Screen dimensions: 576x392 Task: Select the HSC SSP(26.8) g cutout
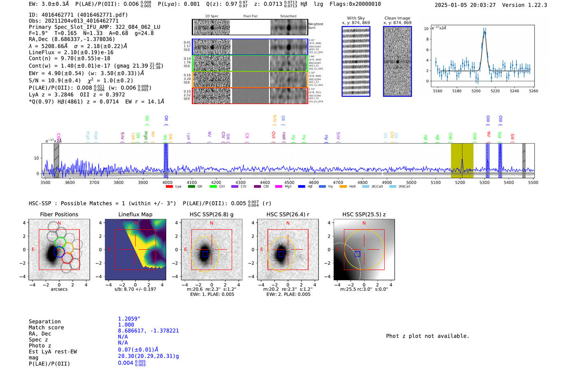click(x=211, y=250)
